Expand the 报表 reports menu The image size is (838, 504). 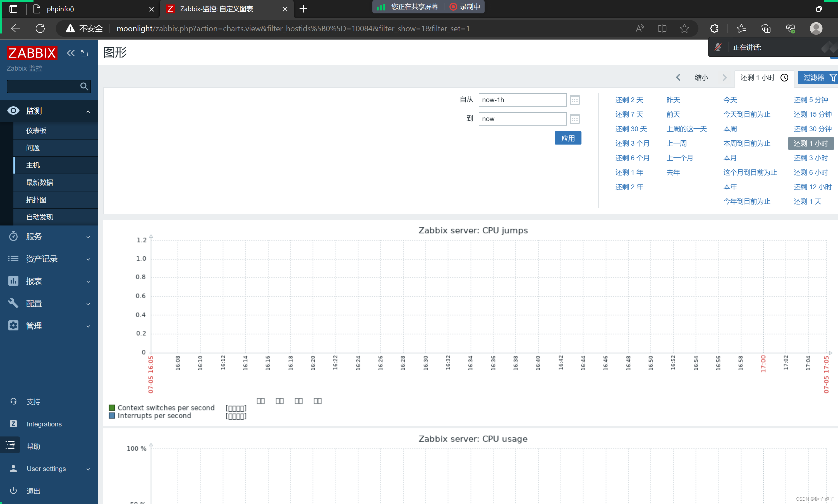49,281
